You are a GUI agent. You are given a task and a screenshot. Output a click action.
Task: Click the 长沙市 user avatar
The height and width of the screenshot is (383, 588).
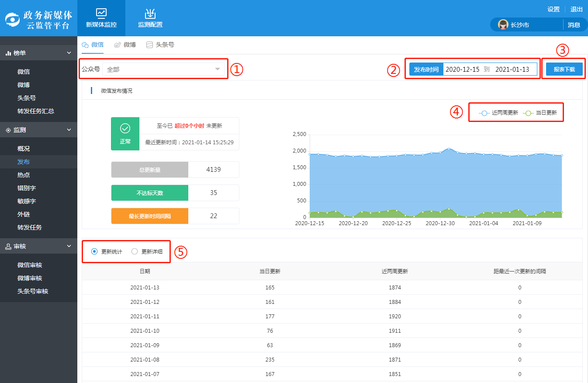tap(503, 25)
